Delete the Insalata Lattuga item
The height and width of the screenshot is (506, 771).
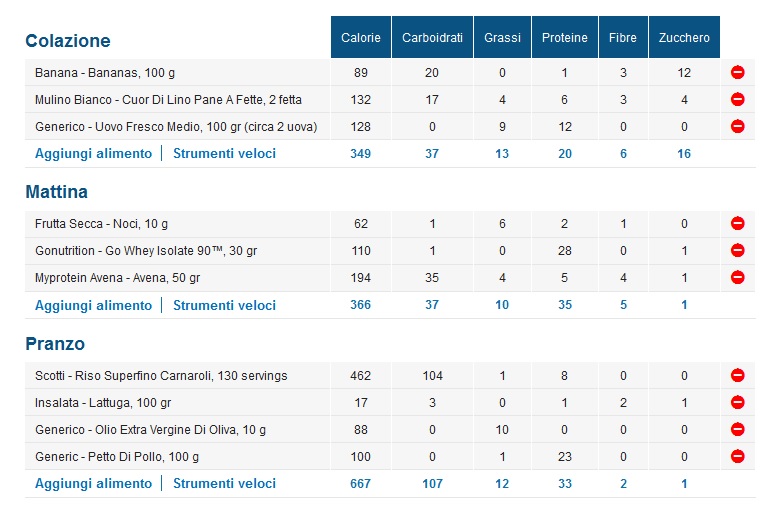pos(737,403)
